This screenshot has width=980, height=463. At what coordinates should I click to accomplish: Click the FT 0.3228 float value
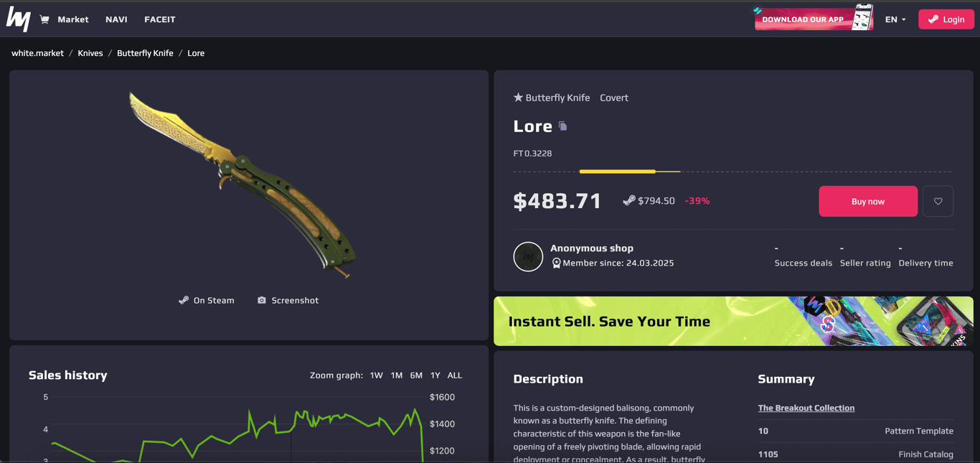(532, 153)
